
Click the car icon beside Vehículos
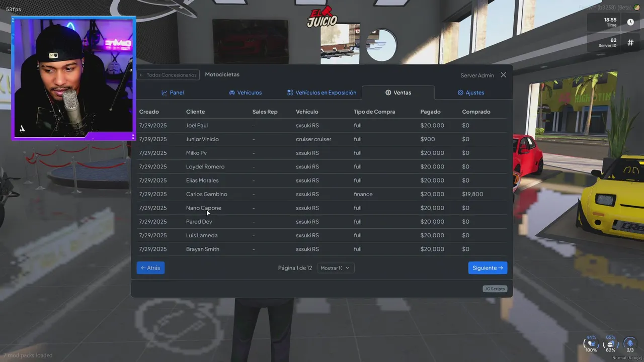[x=232, y=93]
